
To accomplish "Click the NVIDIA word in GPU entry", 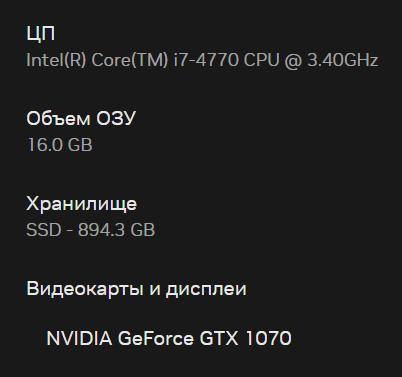I will [x=79, y=338].
